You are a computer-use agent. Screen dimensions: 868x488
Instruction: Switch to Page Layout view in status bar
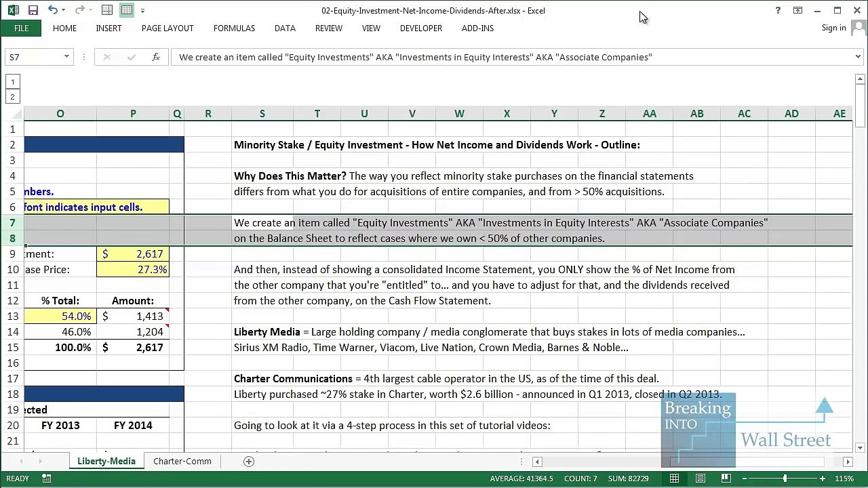(x=700, y=479)
